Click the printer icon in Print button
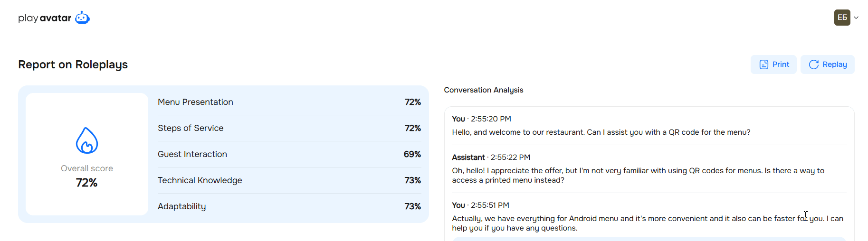This screenshot has width=868, height=241. [763, 65]
